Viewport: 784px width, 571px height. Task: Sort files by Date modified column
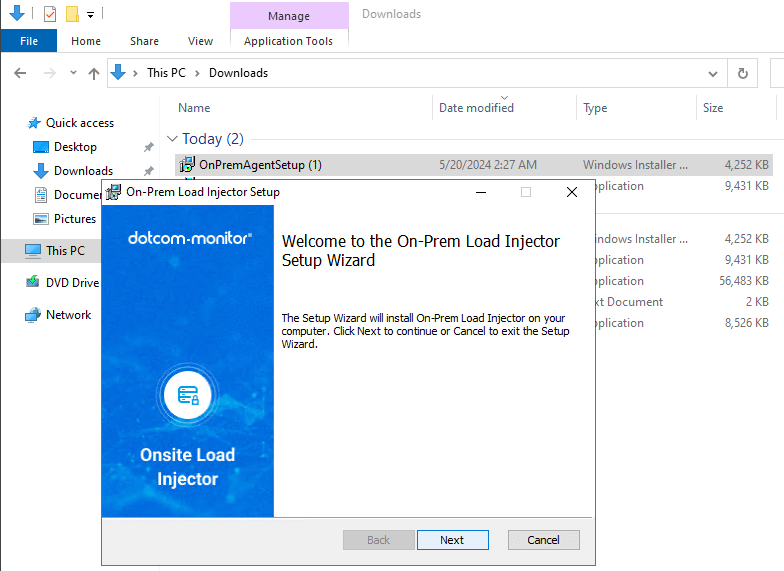[x=476, y=108]
